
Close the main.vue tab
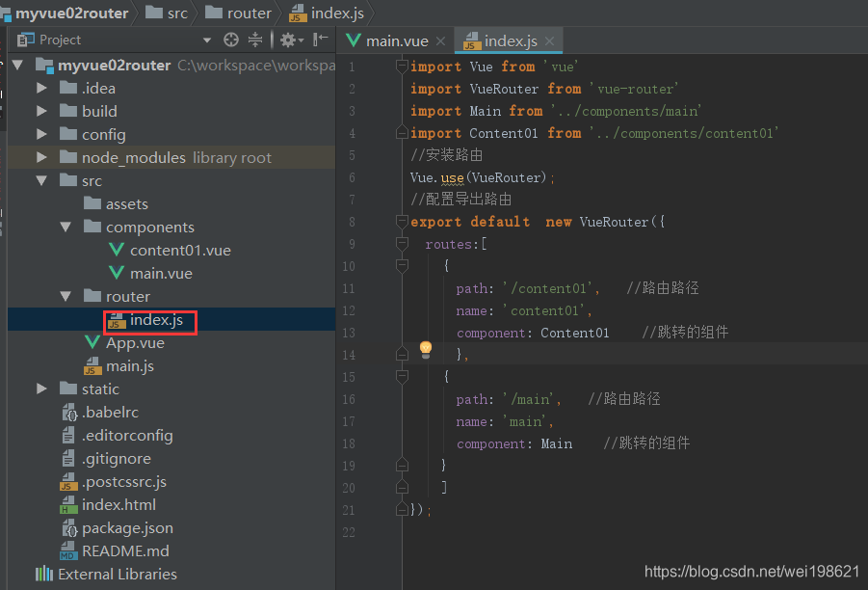point(440,41)
